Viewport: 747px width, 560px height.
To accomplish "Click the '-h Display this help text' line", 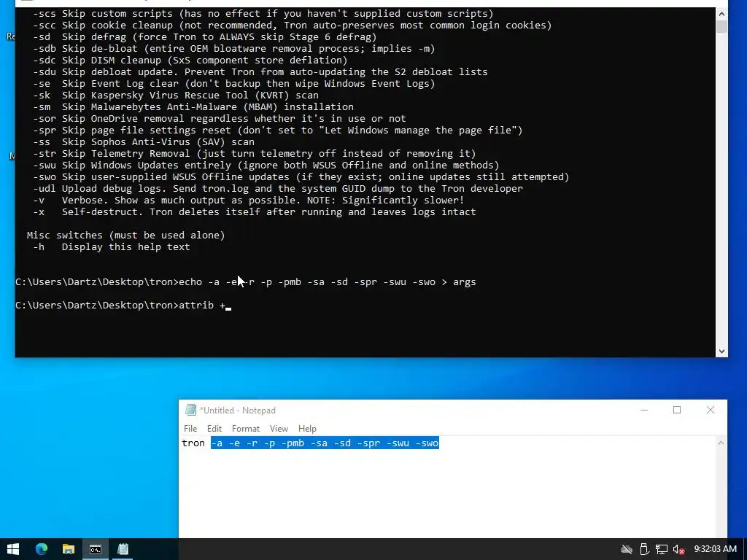I will click(111, 246).
